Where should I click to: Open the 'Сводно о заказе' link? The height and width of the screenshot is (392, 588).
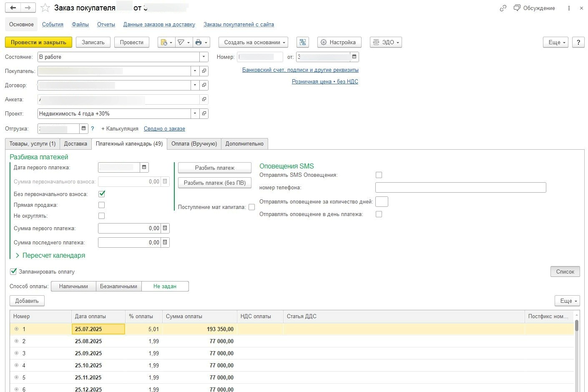164,128
